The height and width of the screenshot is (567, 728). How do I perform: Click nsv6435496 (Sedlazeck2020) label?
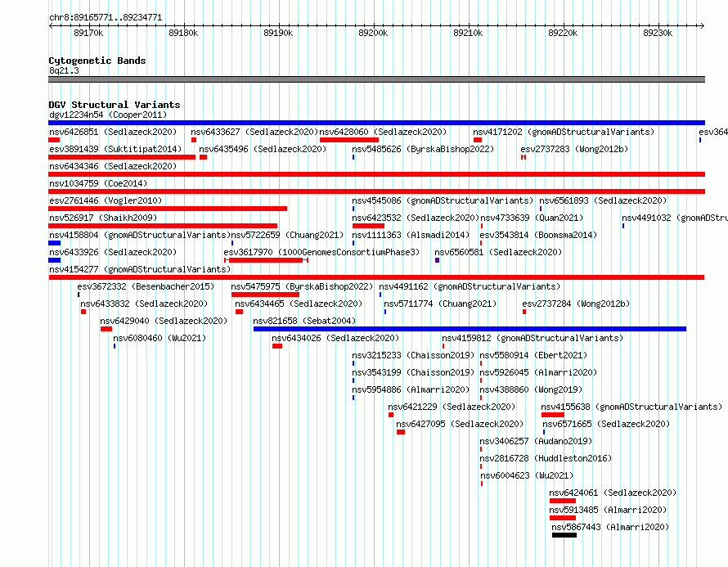263,149
